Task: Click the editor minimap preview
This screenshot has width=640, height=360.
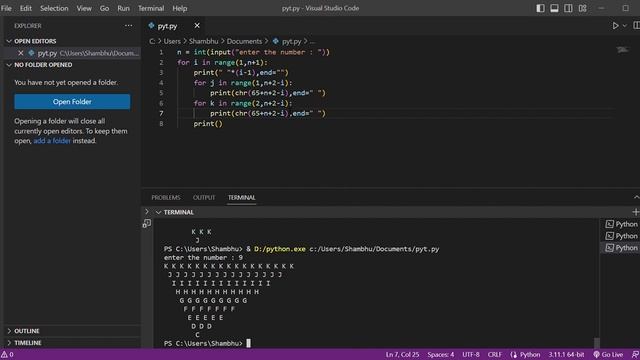Action: pos(622,50)
